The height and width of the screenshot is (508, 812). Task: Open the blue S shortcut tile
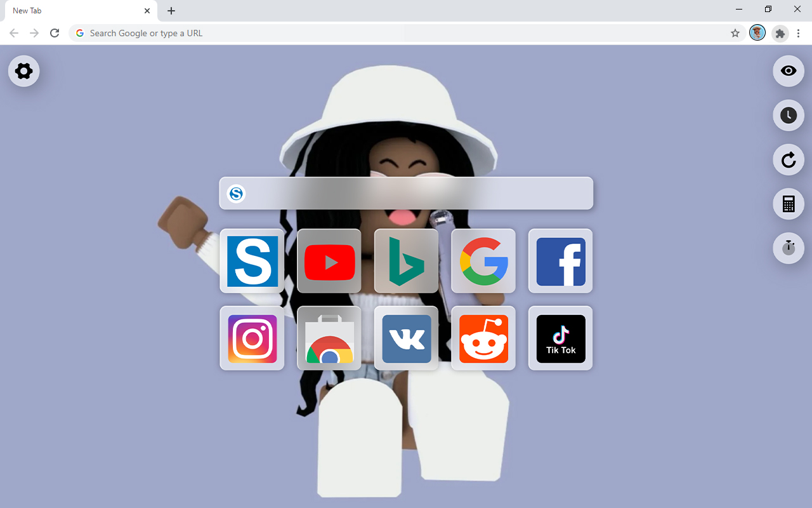[x=252, y=261]
